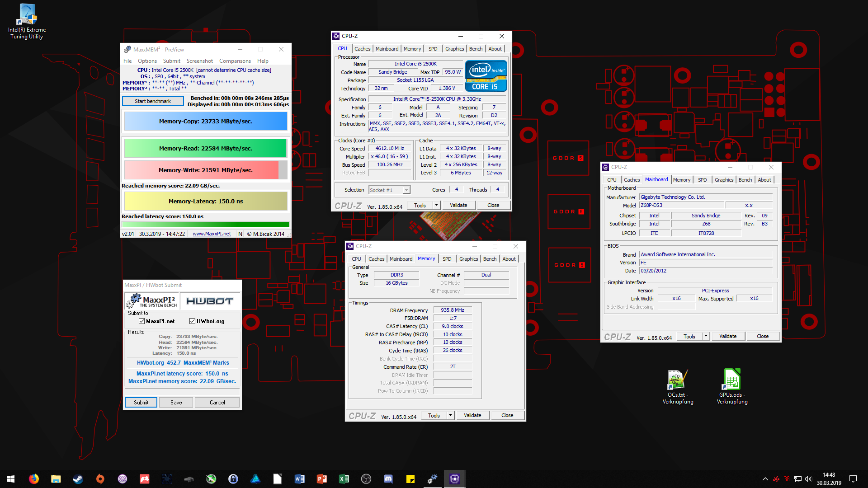Open PowerPoint from the taskbar
868x488 pixels.
321,479
